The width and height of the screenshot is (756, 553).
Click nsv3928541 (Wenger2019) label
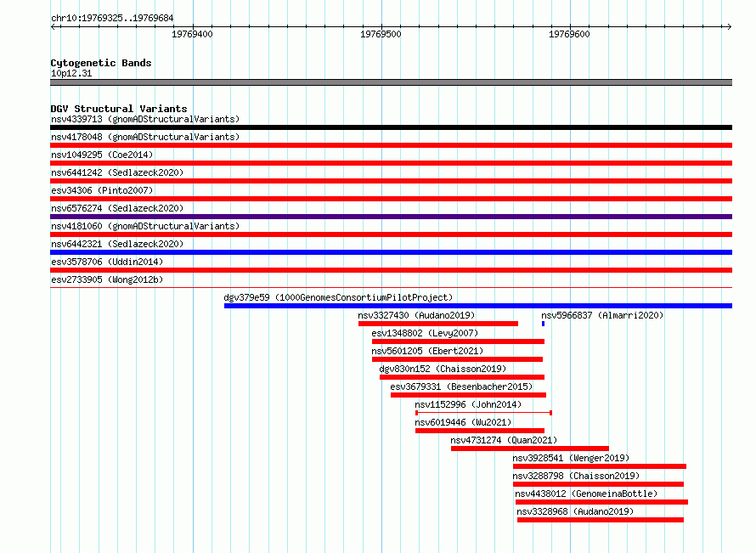pos(571,458)
